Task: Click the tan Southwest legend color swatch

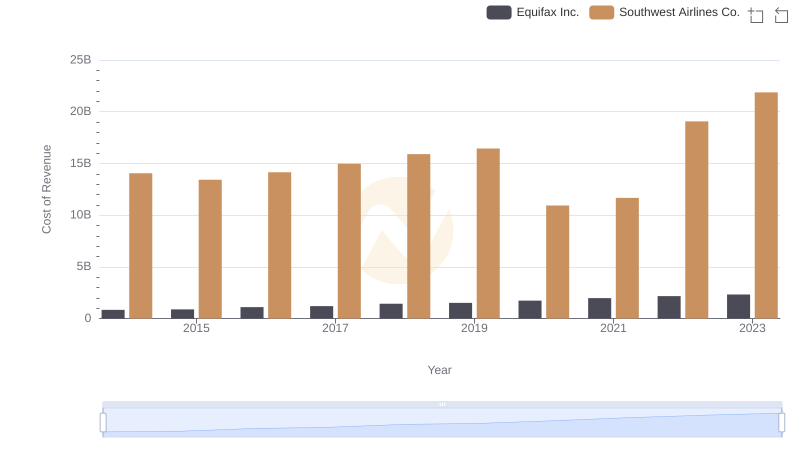Action: point(602,12)
